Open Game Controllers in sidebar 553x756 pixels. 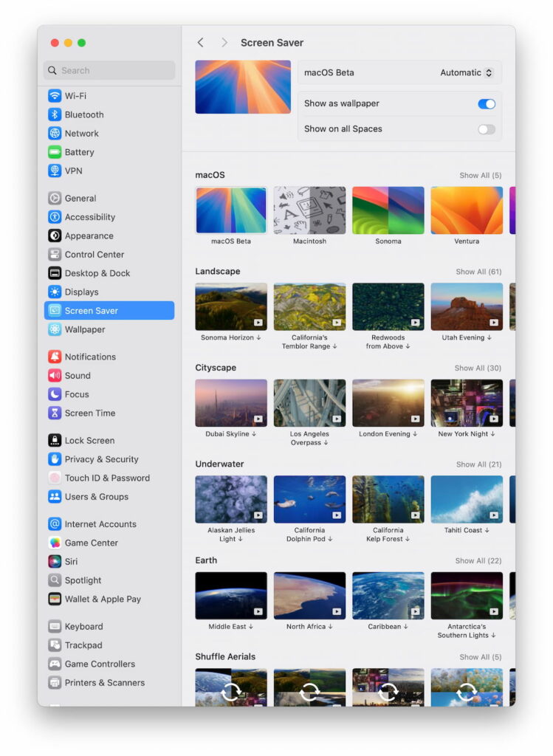point(109,664)
